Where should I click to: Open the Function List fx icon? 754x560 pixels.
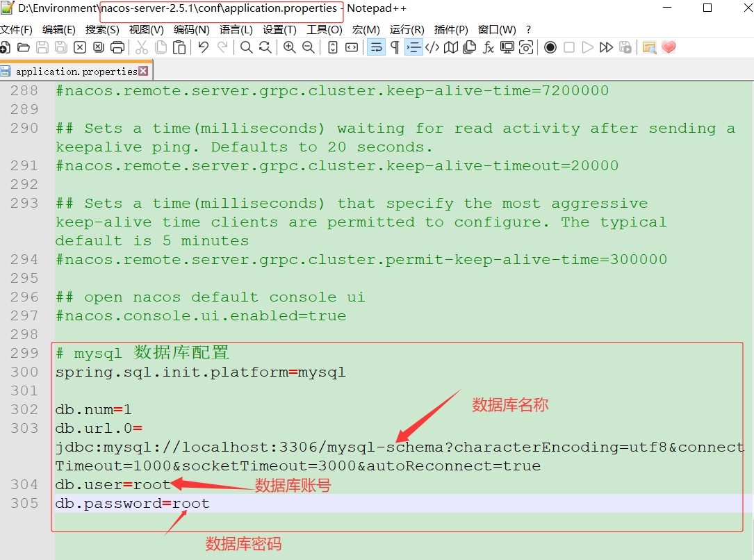point(489,47)
